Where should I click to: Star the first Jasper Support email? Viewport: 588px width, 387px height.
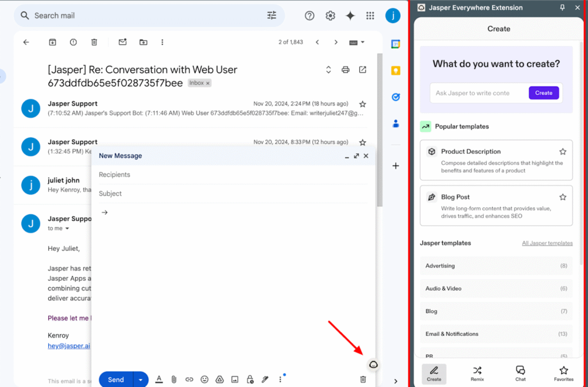tap(362, 104)
